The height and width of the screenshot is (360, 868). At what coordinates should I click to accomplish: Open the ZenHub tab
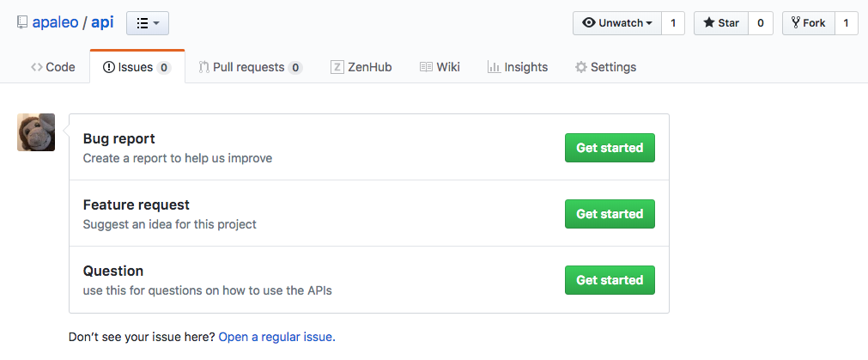tap(361, 67)
